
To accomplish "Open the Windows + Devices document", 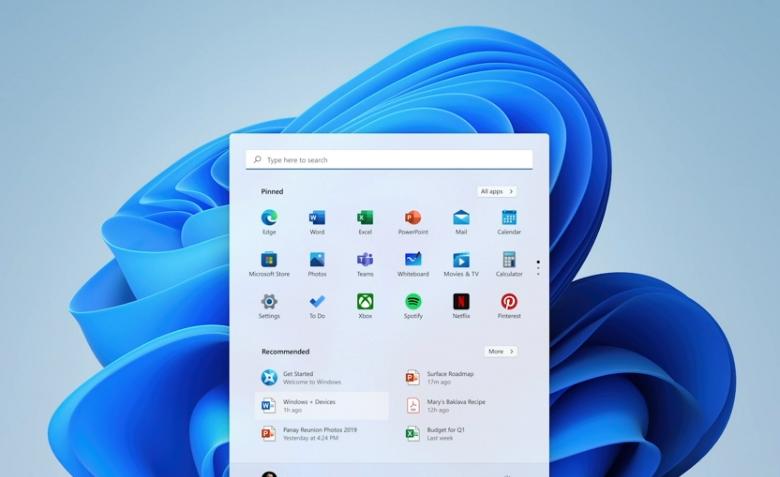I will click(321, 405).
